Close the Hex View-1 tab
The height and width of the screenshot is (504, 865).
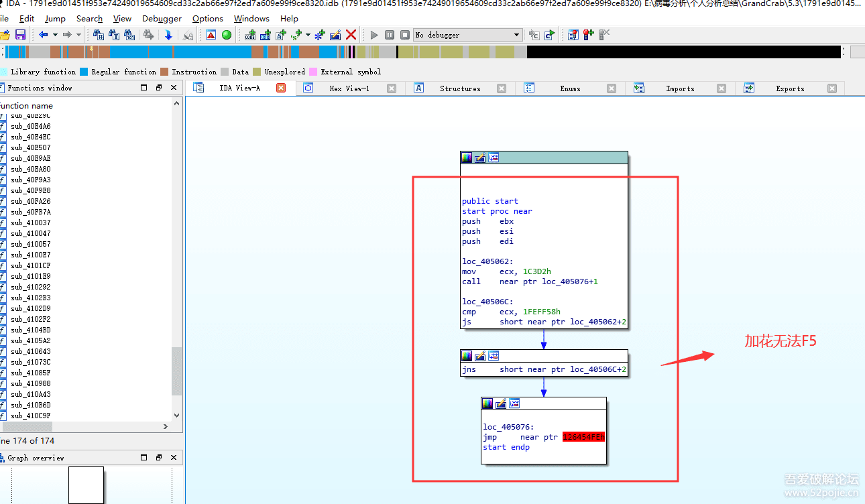[392, 88]
